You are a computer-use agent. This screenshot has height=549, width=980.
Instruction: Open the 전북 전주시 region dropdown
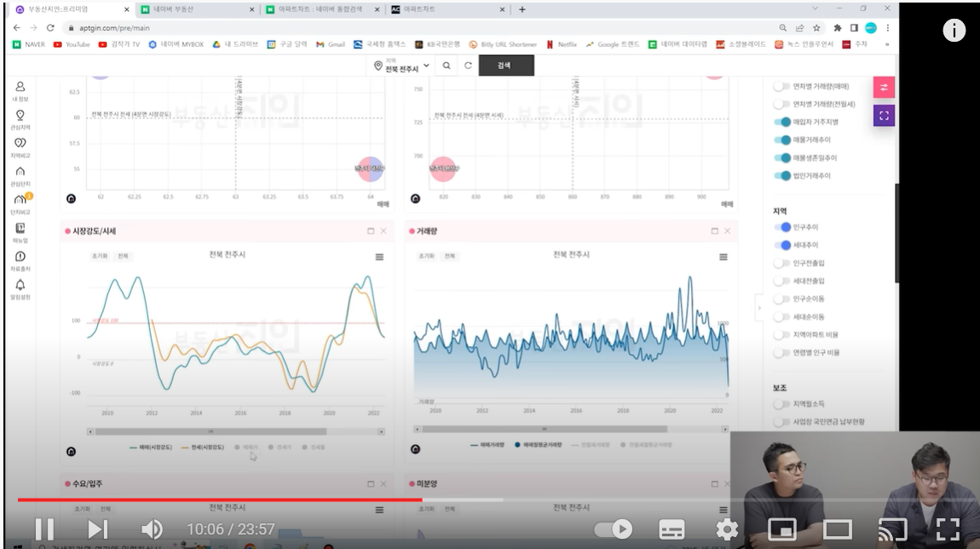(402, 66)
